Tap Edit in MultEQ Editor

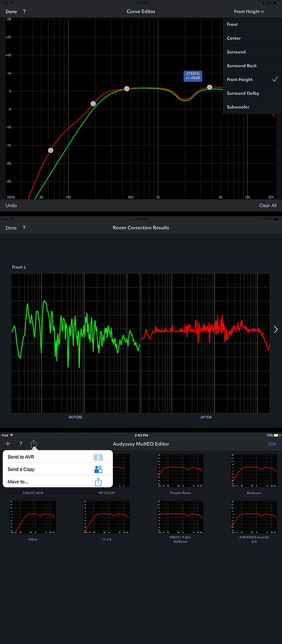click(272, 444)
